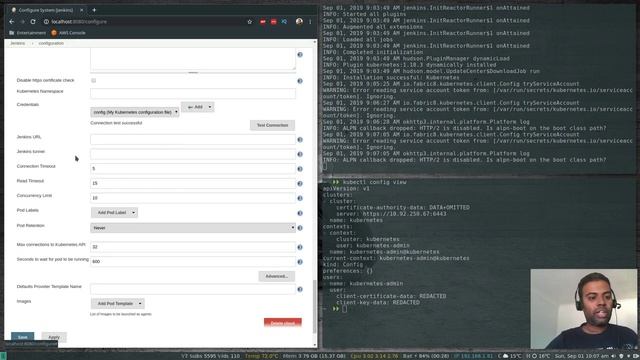Close the Configure System tab
Image resolution: width=640 pixels, height=360 pixels.
click(x=82, y=10)
